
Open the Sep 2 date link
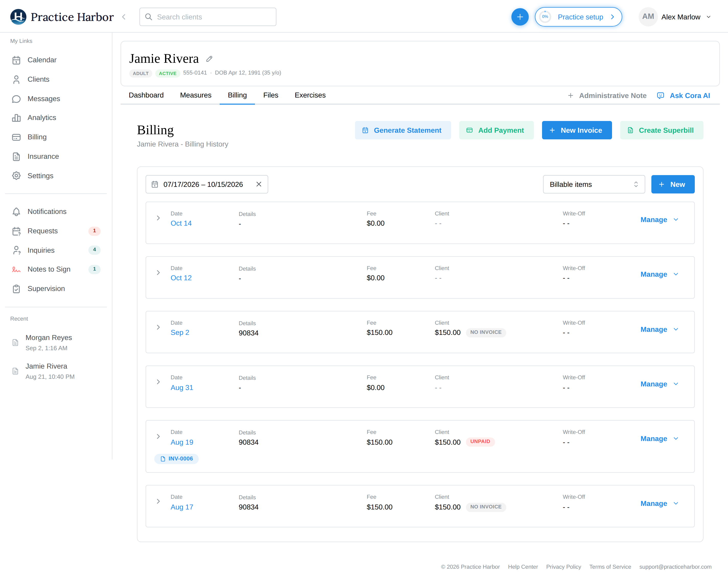(x=180, y=333)
